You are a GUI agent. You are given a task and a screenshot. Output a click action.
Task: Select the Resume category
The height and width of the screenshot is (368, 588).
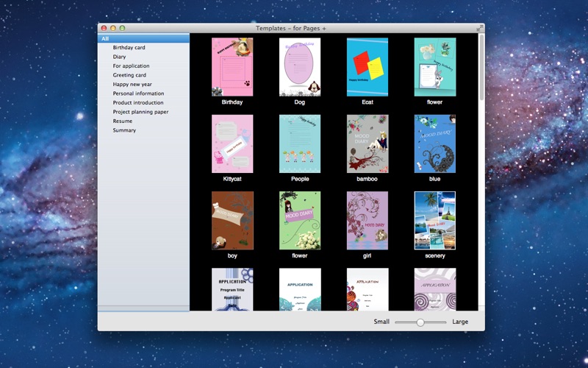tap(122, 121)
